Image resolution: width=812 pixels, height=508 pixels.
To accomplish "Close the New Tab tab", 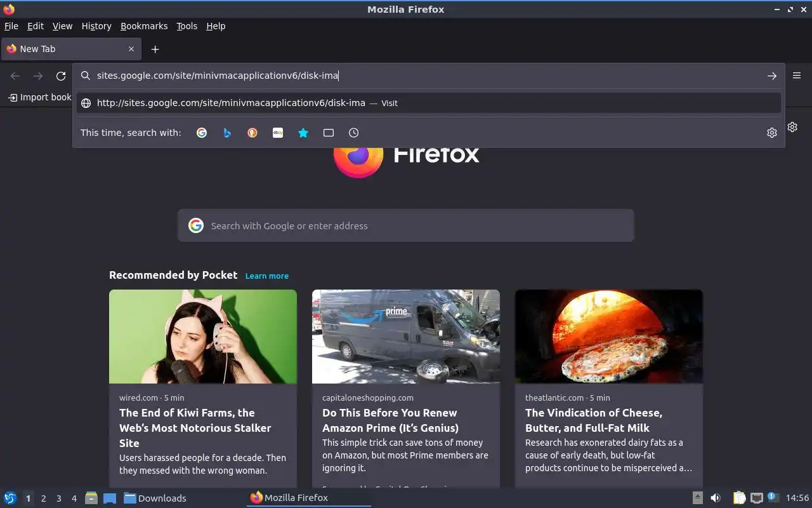I will pyautogui.click(x=131, y=49).
